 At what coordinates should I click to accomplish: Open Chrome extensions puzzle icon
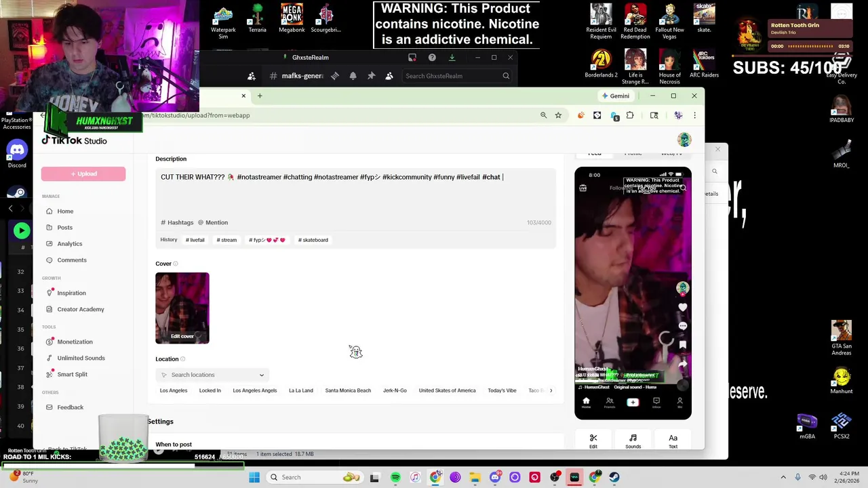[630, 115]
